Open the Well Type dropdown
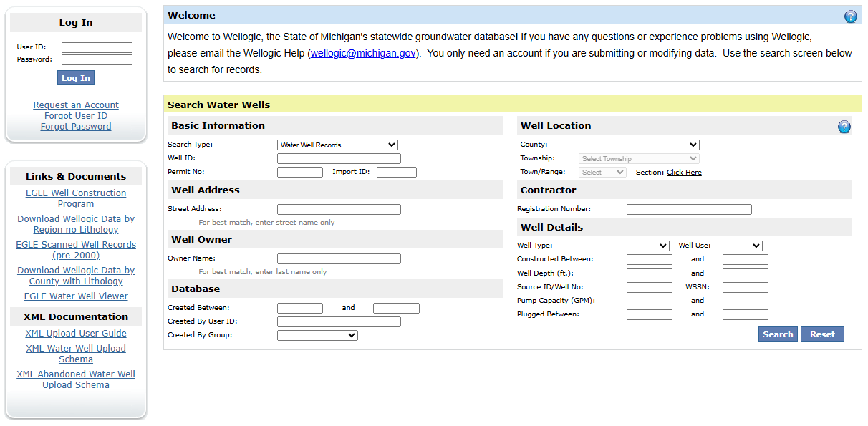Viewport: 868px width, 426px height. pyautogui.click(x=647, y=246)
